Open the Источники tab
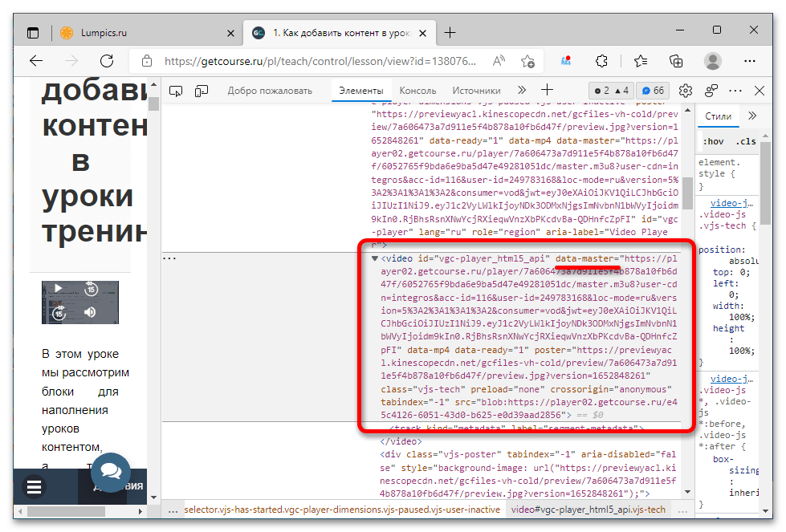This screenshot has height=532, width=786. [x=476, y=91]
